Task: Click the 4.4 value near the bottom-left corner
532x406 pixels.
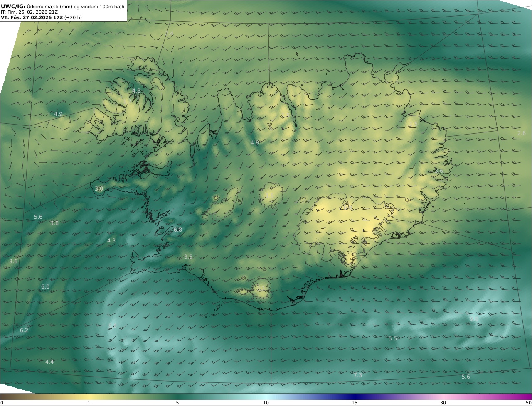Action: [49, 362]
